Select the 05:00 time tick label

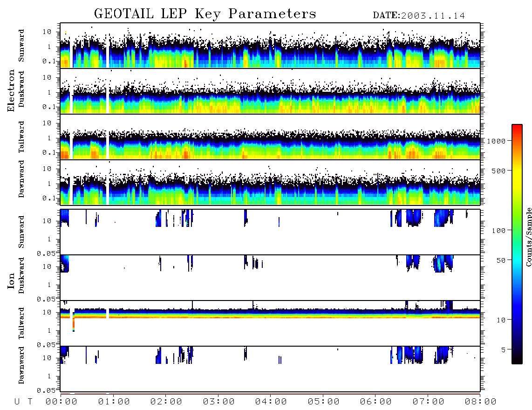(323, 402)
